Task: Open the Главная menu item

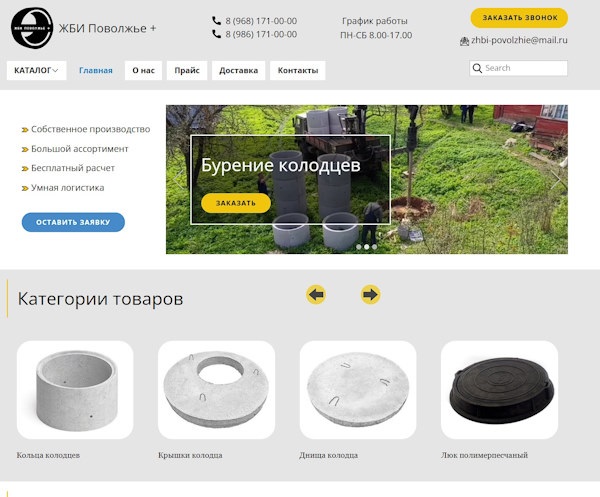Action: pos(96,71)
